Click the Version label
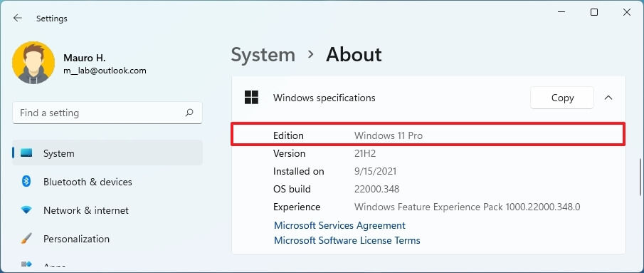 point(289,153)
